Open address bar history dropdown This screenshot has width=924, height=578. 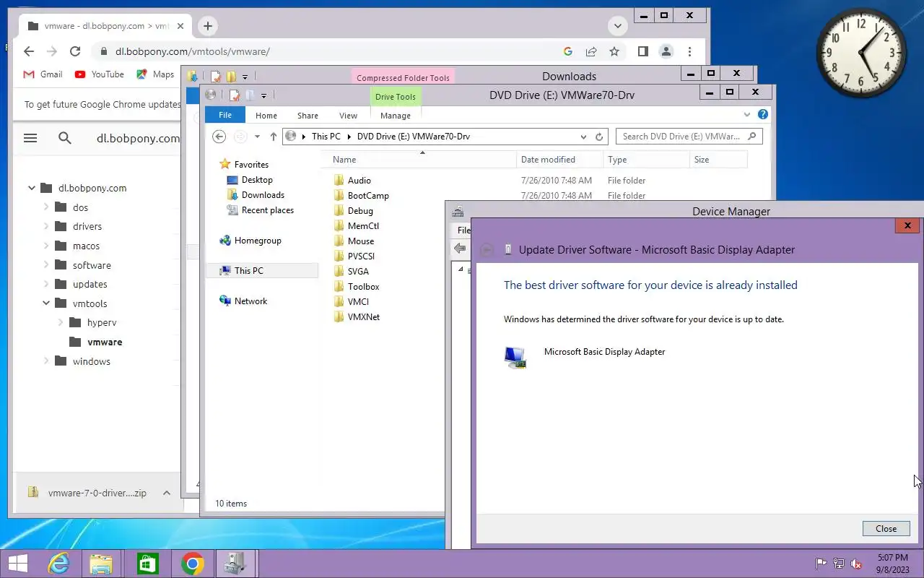(x=583, y=137)
